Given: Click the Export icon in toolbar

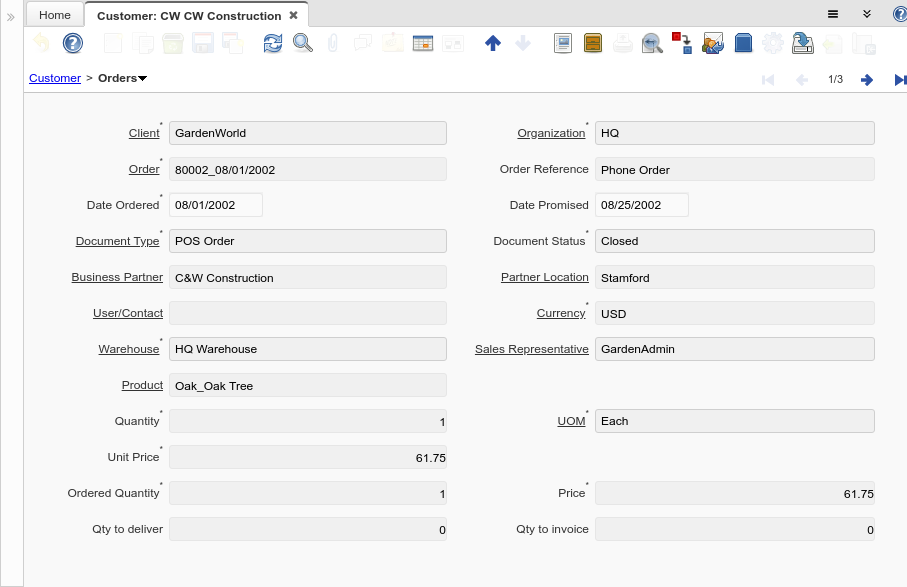Looking at the screenshot, I should pyautogui.click(x=802, y=43).
